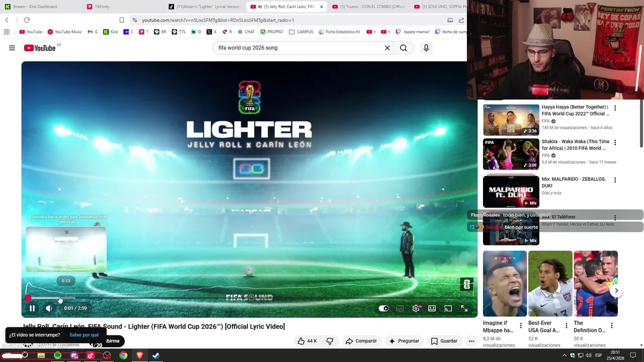This screenshot has height=362, width=644.
Task: Open more actions three-dot menu under video
Action: click(471, 341)
